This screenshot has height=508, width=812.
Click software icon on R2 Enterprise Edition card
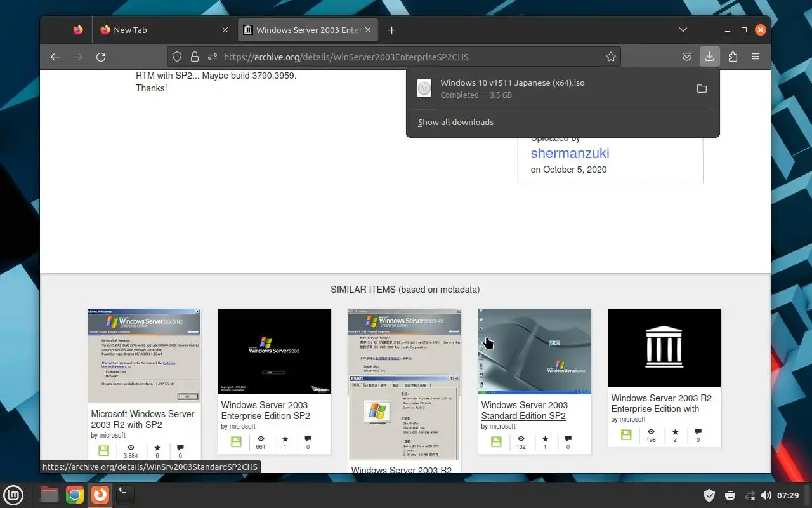pyautogui.click(x=626, y=434)
